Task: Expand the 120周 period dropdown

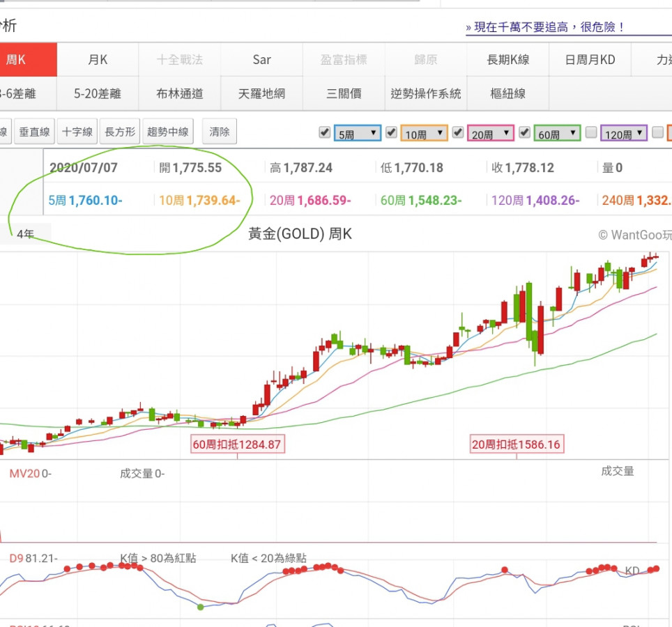Action: click(624, 134)
